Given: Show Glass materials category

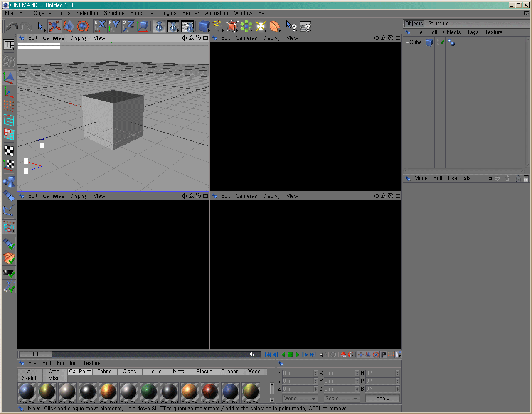Looking at the screenshot, I should tap(129, 372).
